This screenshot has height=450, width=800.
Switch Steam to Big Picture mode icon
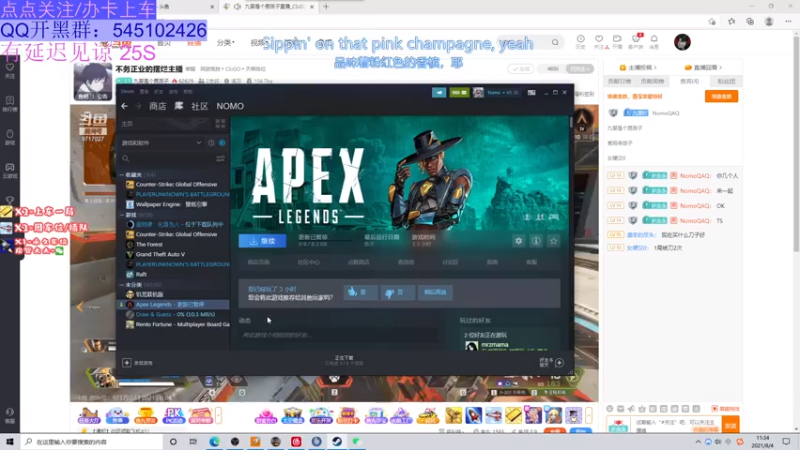(532, 92)
